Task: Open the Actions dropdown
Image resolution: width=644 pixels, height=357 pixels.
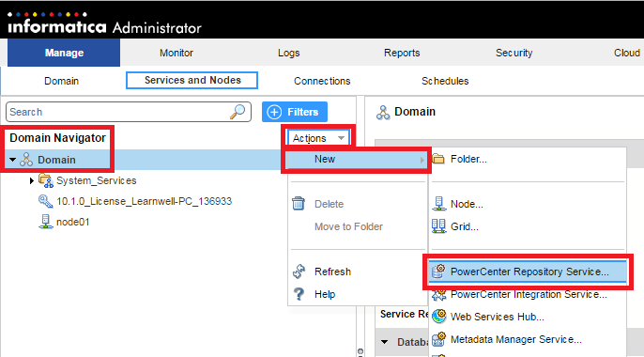Action: (318, 138)
